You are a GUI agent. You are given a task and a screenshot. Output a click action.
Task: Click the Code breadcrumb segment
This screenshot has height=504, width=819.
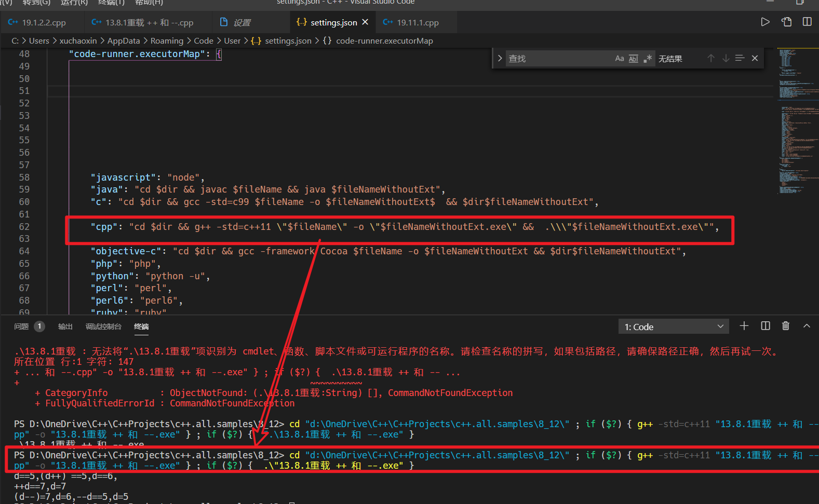click(x=204, y=40)
